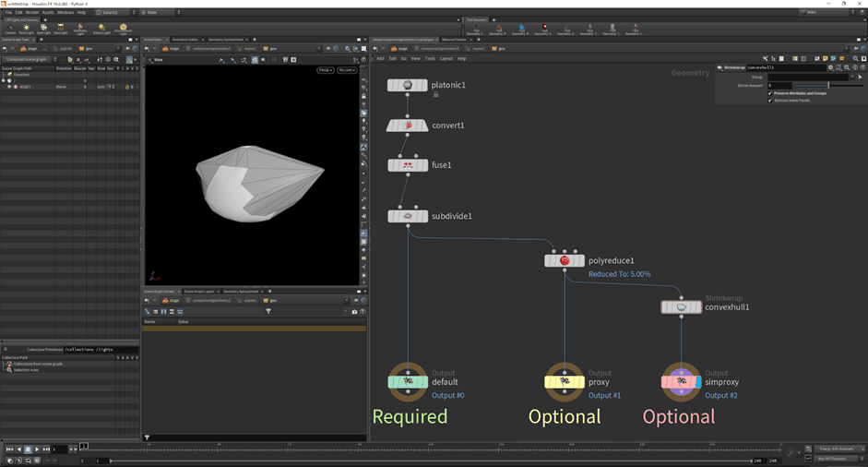868x467 pixels.
Task: Switch to the Geometry Spreadsheet tab
Action: coord(226,40)
